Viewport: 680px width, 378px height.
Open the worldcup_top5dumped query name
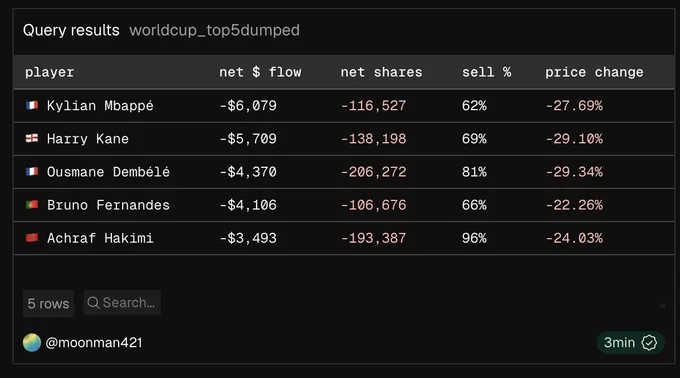pyautogui.click(x=214, y=30)
